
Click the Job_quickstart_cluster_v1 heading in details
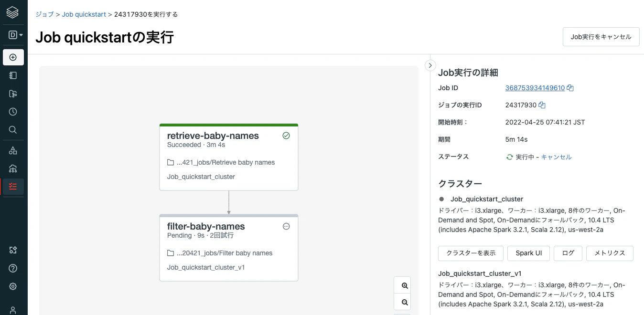pyautogui.click(x=480, y=273)
